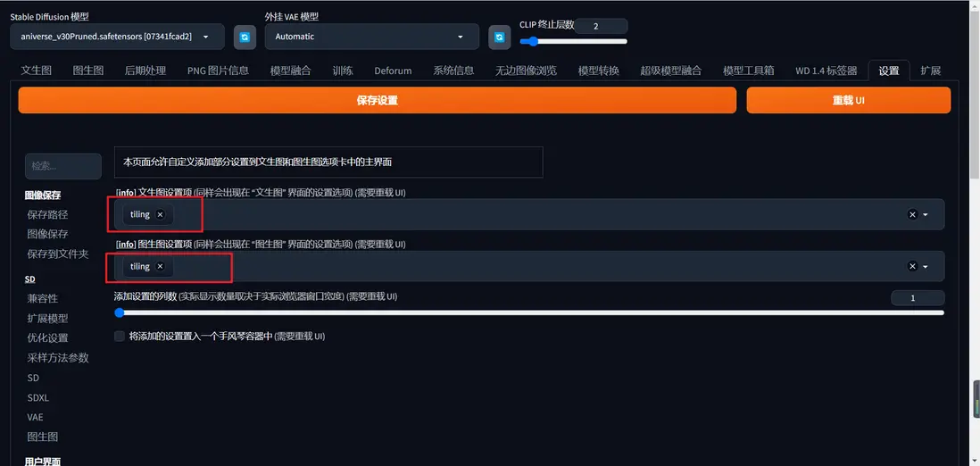980x466 pixels.
Task: Expand the 图生图设置项 dropdown arrow
Action: [926, 266]
